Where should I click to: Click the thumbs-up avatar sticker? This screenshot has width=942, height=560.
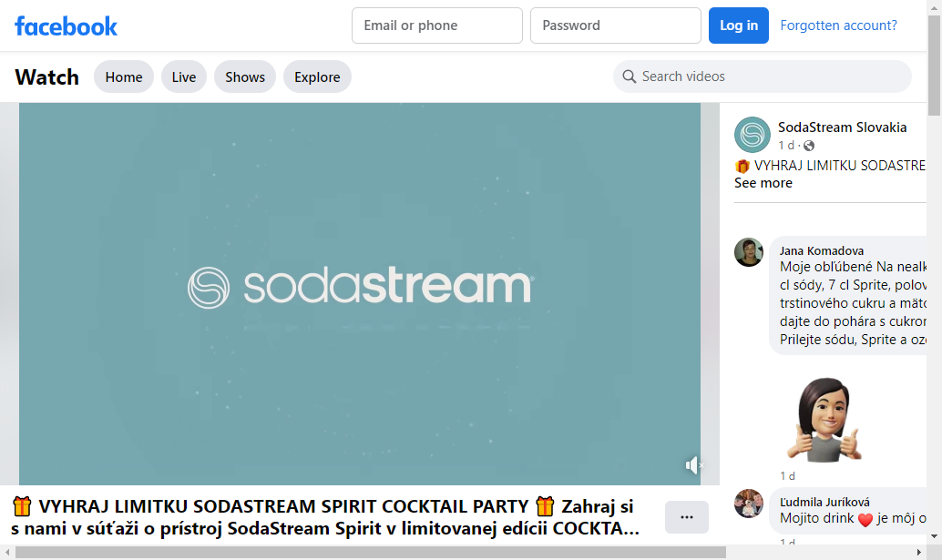(824, 420)
